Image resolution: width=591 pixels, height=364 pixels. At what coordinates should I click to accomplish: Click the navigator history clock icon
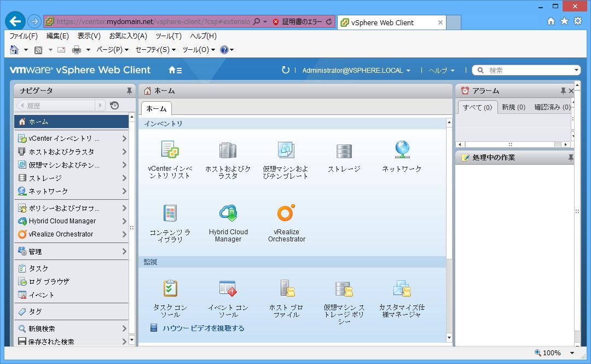pyautogui.click(x=114, y=105)
